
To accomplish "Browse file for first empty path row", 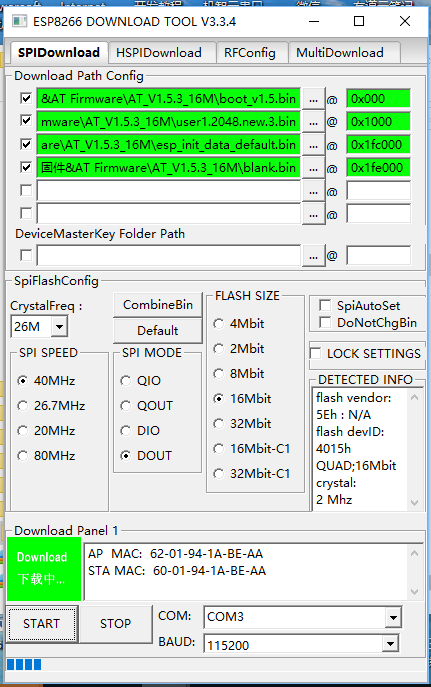I will [313, 191].
